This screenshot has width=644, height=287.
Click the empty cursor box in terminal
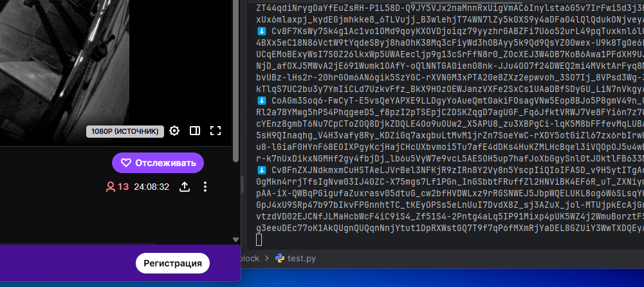[x=259, y=240]
